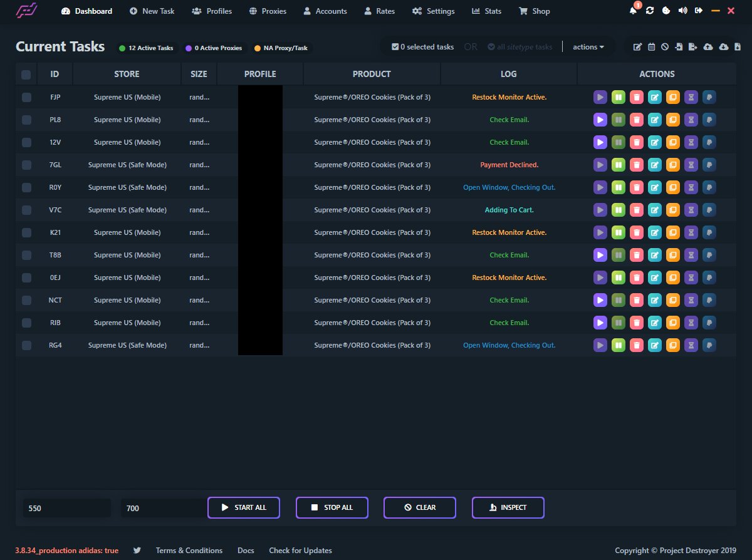Click the file export icon in tasks toolbar
This screenshot has height=560, width=752.
click(692, 47)
